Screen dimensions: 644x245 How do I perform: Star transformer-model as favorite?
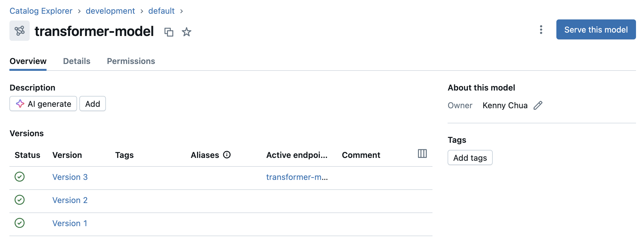[186, 32]
